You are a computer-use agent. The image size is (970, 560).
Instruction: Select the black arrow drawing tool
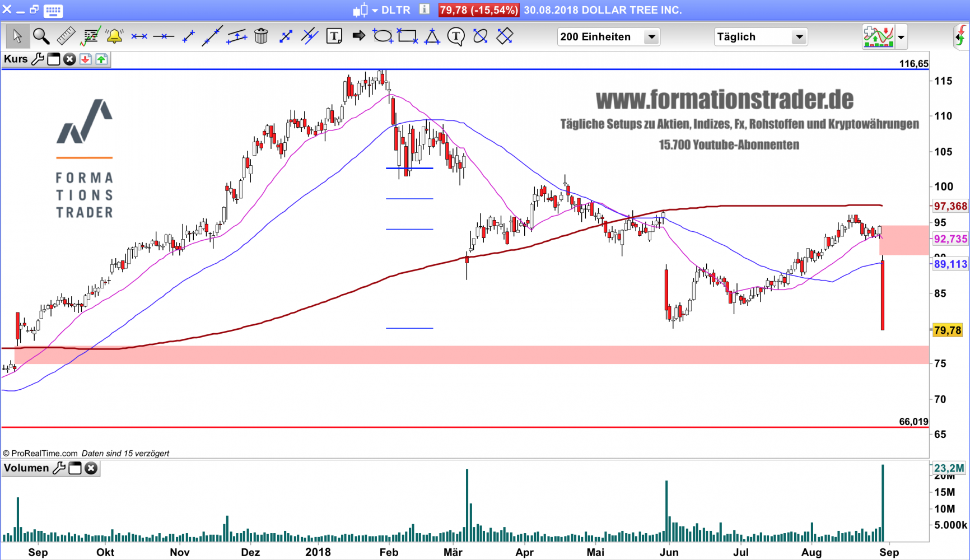[x=358, y=36]
